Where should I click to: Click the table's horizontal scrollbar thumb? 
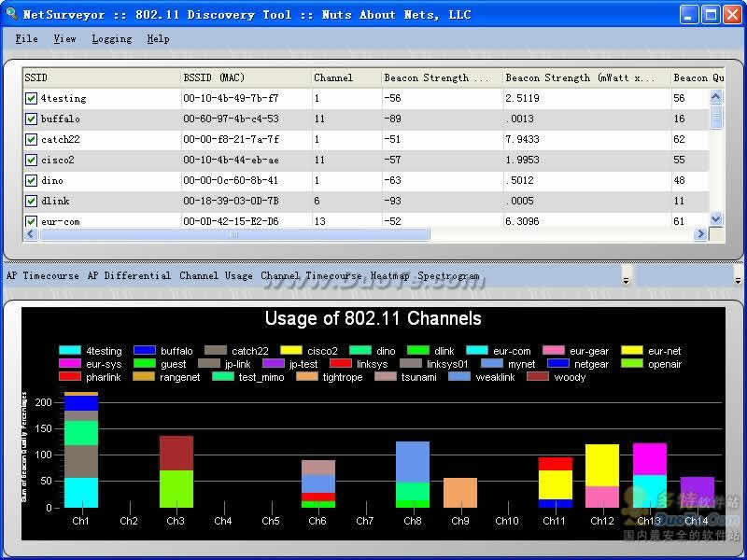pos(234,234)
